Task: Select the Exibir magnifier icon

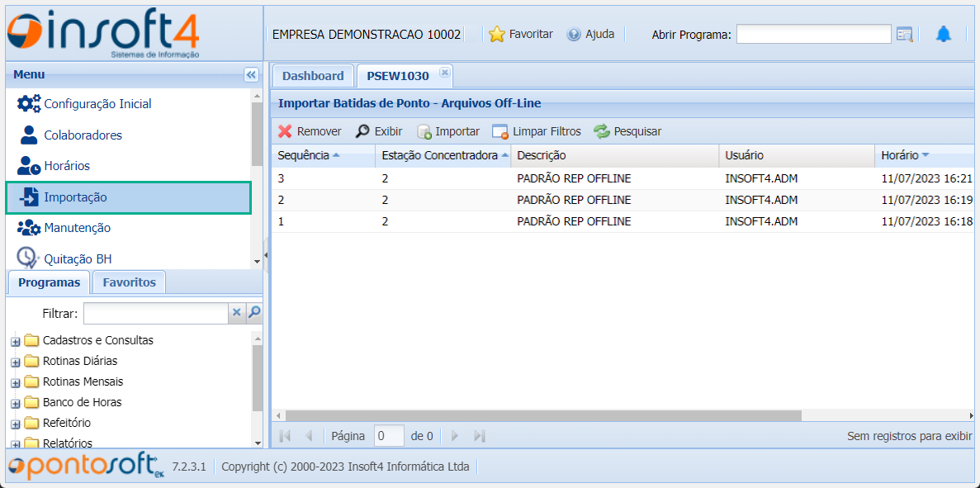Action: point(360,130)
